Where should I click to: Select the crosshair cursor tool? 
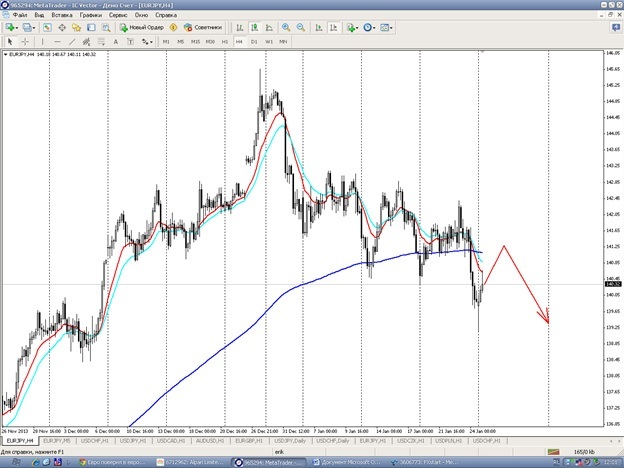[x=24, y=42]
